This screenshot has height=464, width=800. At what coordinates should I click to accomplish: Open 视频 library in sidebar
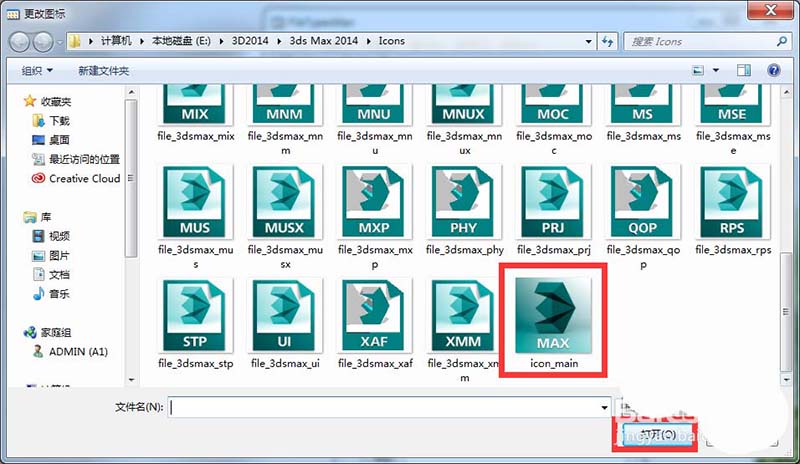point(51,236)
